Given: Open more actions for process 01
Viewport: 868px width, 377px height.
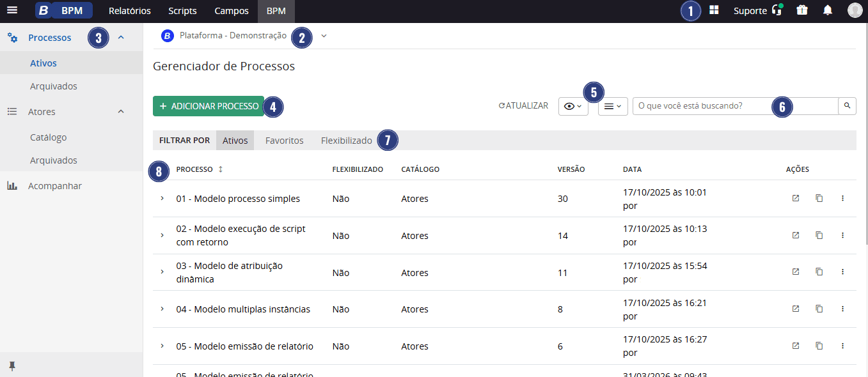Looking at the screenshot, I should click(842, 199).
